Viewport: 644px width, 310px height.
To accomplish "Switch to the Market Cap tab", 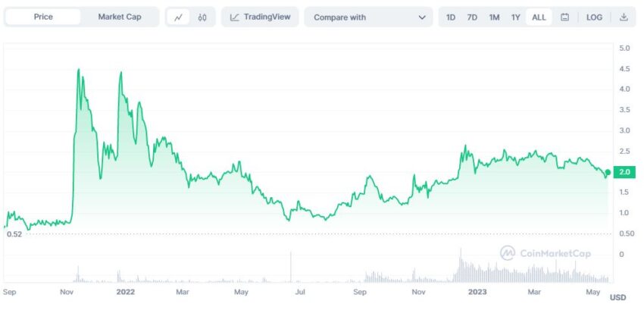I will 120,17.
